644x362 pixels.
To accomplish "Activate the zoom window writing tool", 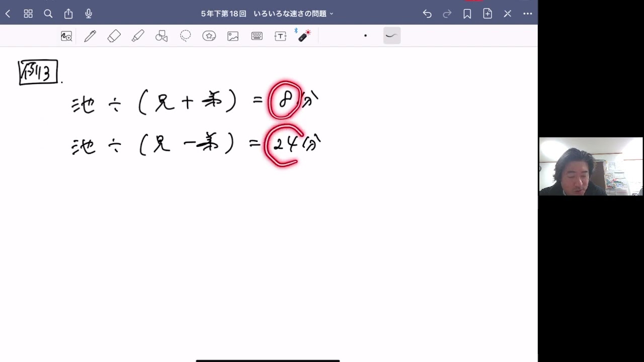I will [66, 36].
